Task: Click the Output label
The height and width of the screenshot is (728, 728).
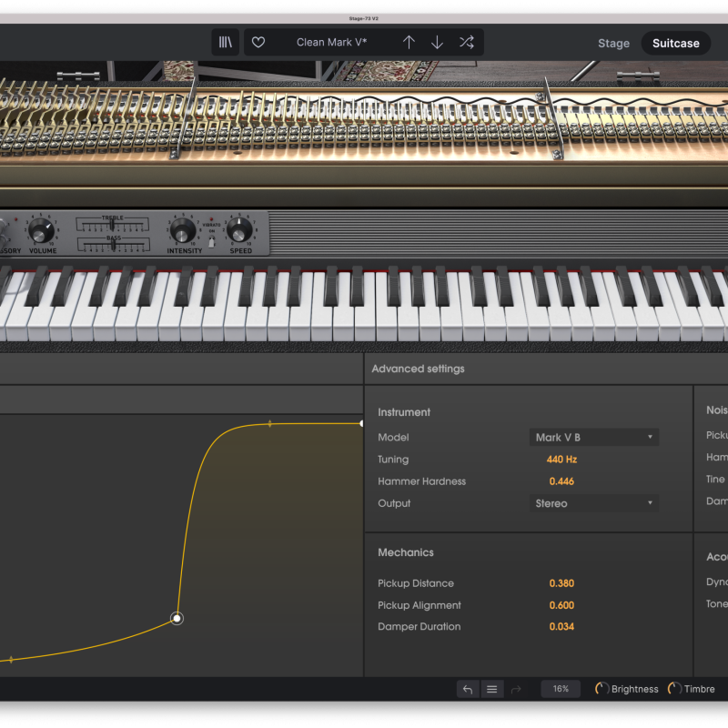Action: pyautogui.click(x=394, y=503)
